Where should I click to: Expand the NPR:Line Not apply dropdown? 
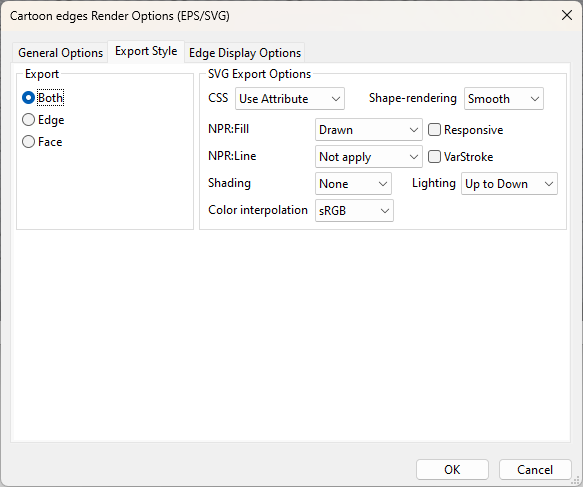(368, 157)
